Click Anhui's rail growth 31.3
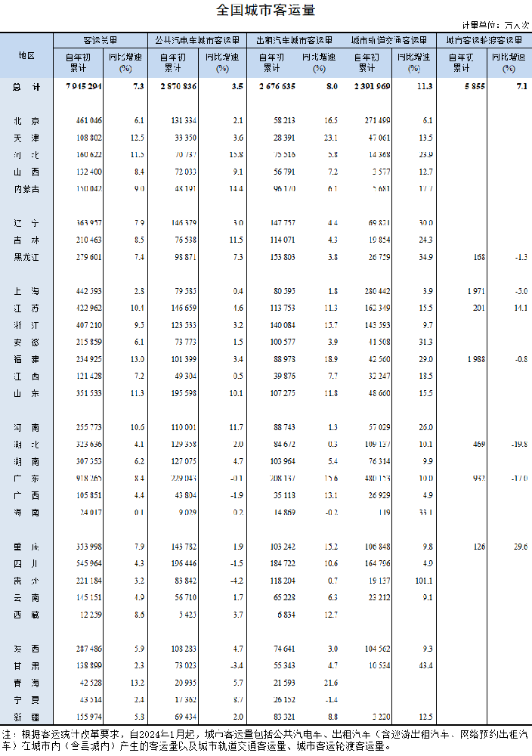This screenshot has width=532, height=756. pos(426,342)
